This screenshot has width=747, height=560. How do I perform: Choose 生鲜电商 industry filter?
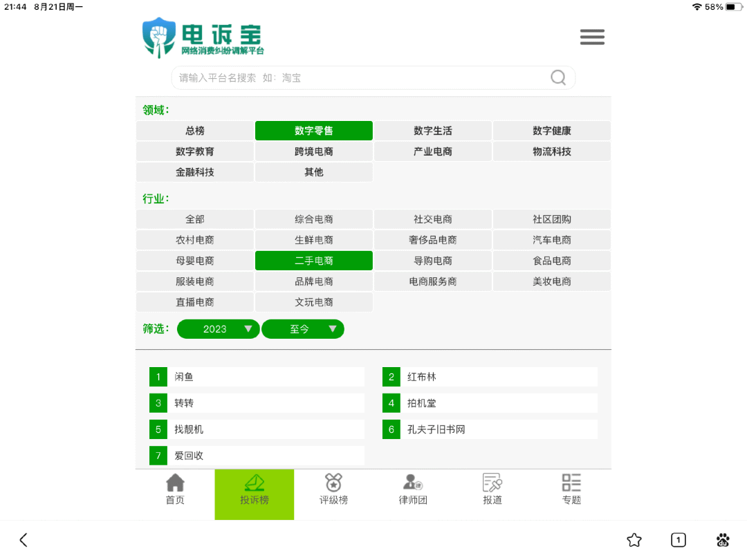[x=314, y=240]
